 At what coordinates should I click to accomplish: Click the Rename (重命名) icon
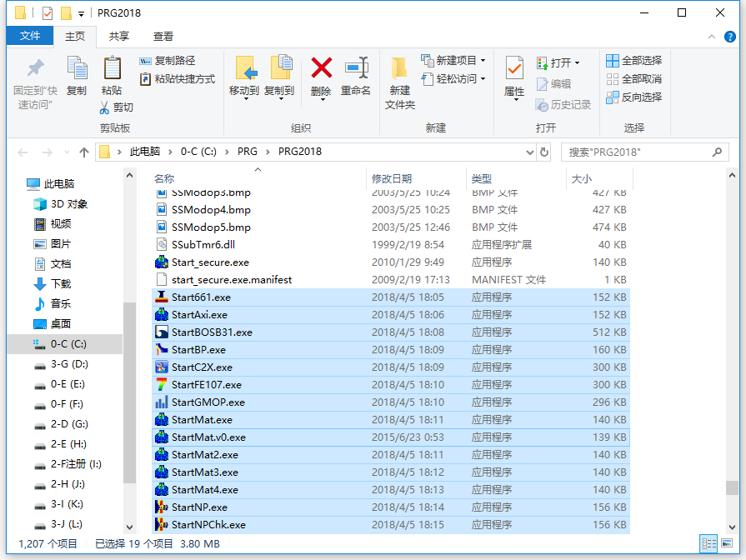coord(357,67)
